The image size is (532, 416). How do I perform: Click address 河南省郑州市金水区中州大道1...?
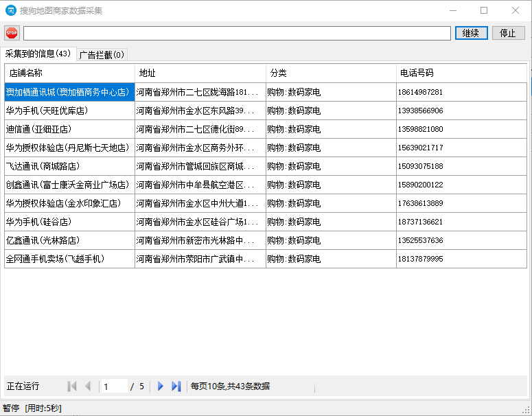pyautogui.click(x=197, y=203)
